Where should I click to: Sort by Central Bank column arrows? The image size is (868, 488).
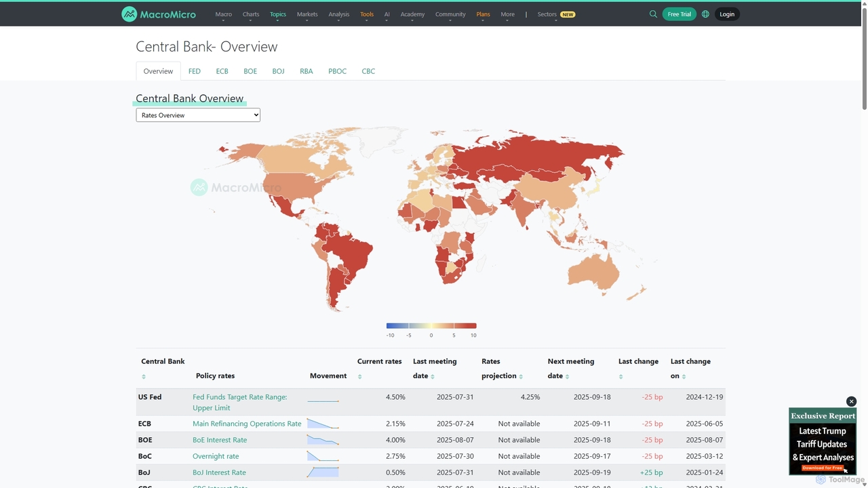[144, 377]
